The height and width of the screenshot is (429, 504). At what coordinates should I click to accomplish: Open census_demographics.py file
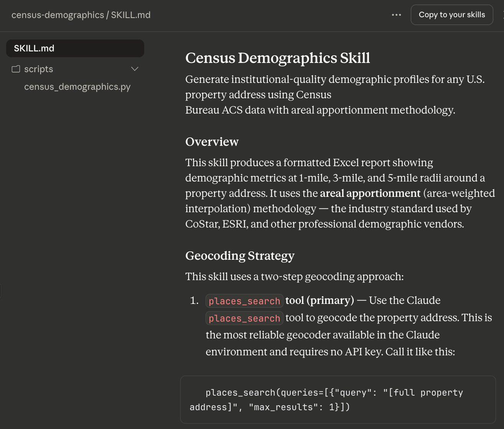[77, 87]
